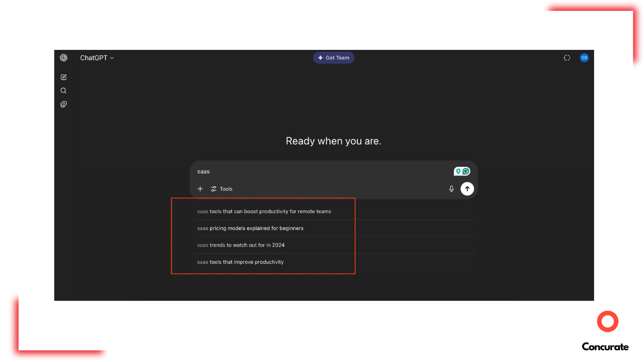Open the library icon in sidebar
644x362 pixels.
pyautogui.click(x=63, y=104)
